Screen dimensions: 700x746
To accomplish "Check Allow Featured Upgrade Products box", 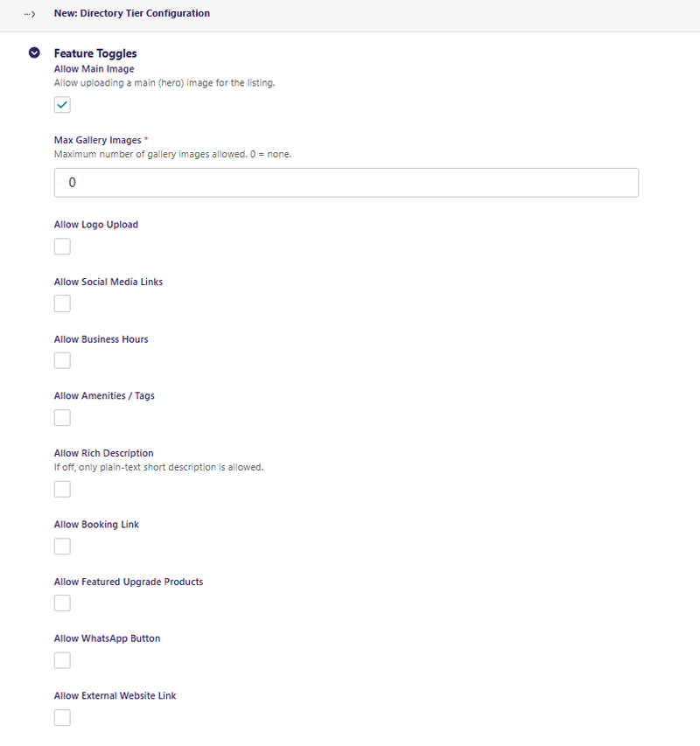I will [62, 603].
